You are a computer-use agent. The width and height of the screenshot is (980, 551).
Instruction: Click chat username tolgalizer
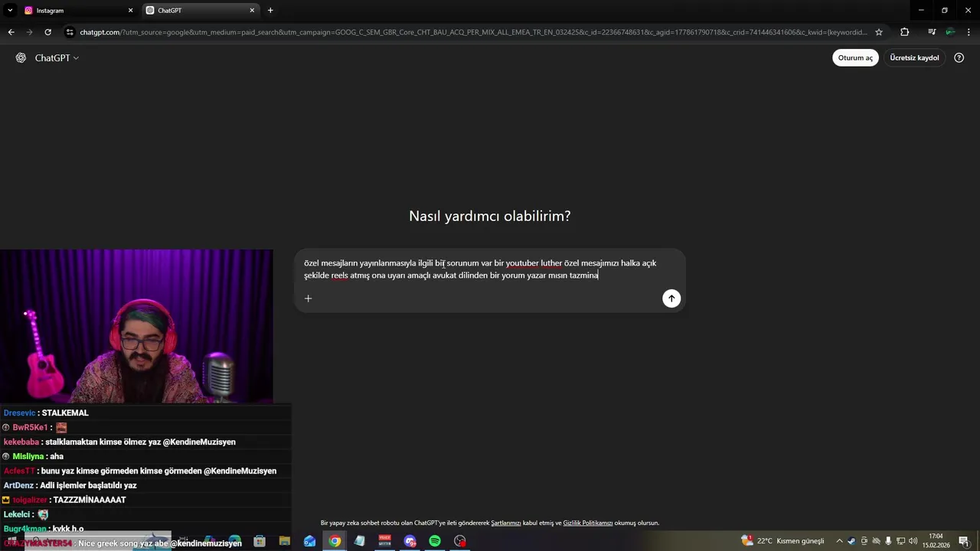coord(30,500)
